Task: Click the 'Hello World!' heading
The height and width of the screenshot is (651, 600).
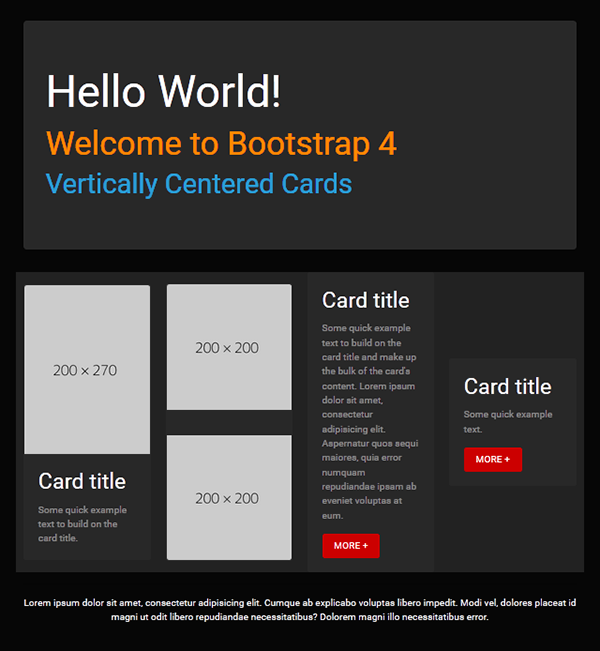Action: click(x=164, y=91)
